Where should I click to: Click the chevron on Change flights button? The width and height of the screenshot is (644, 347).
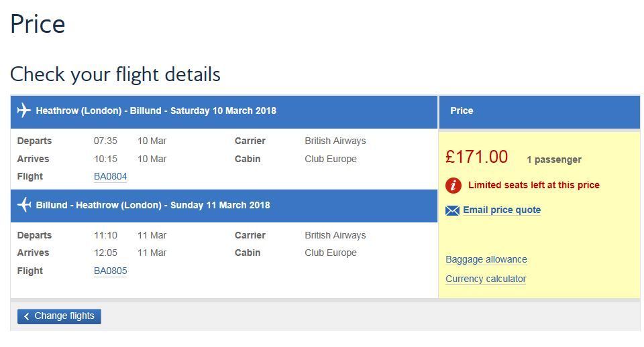coord(26,316)
